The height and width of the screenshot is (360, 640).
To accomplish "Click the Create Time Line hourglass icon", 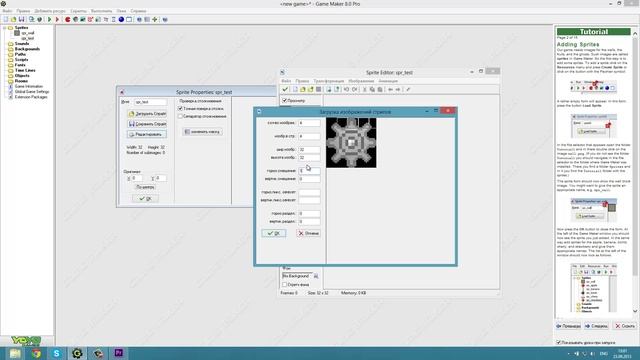I will tap(113, 19).
